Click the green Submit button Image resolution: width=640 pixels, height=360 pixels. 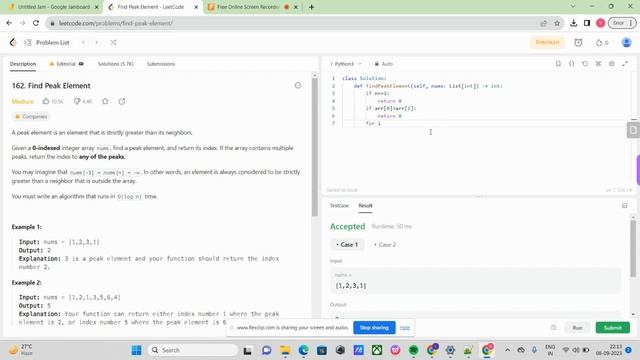(612, 328)
